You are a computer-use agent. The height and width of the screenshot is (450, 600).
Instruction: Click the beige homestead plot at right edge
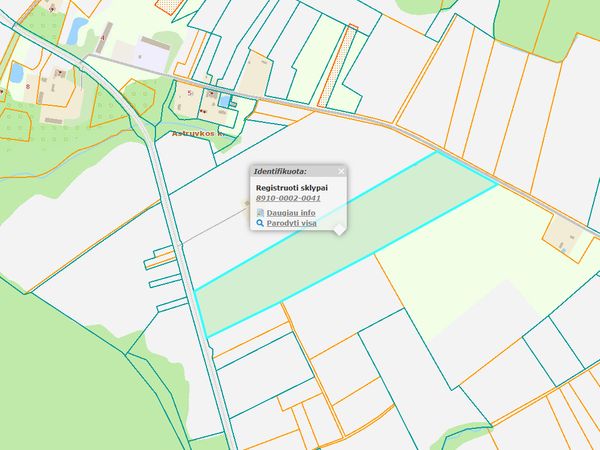point(564,235)
